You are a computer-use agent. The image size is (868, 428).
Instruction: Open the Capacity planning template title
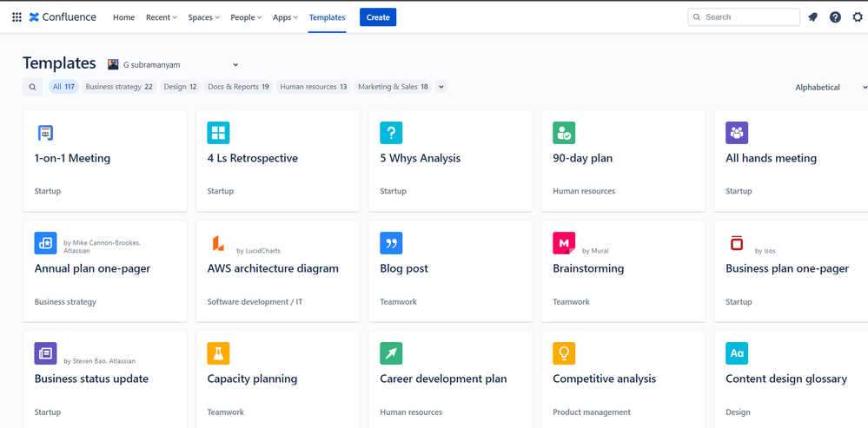pyautogui.click(x=253, y=379)
